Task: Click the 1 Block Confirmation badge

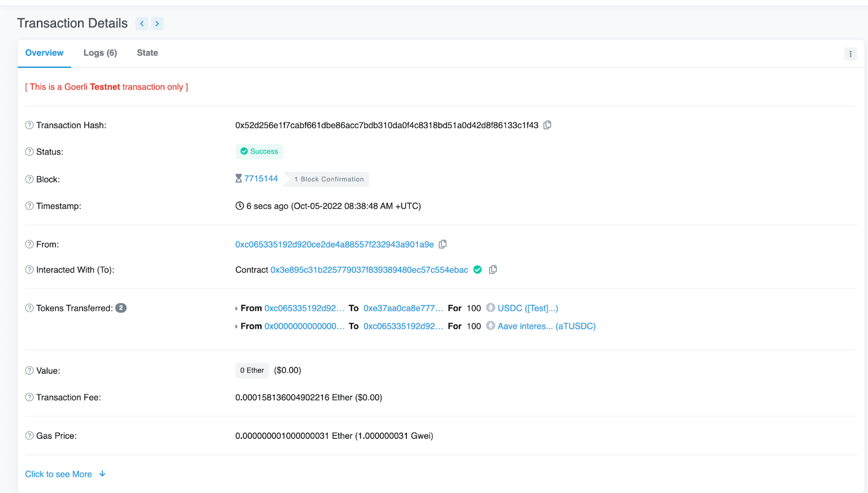Action: (327, 180)
